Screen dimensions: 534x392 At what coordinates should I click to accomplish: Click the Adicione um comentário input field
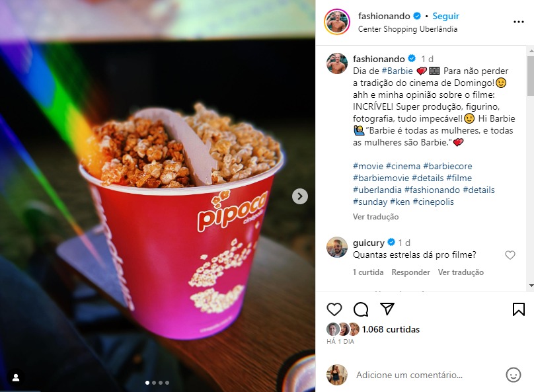pyautogui.click(x=409, y=375)
